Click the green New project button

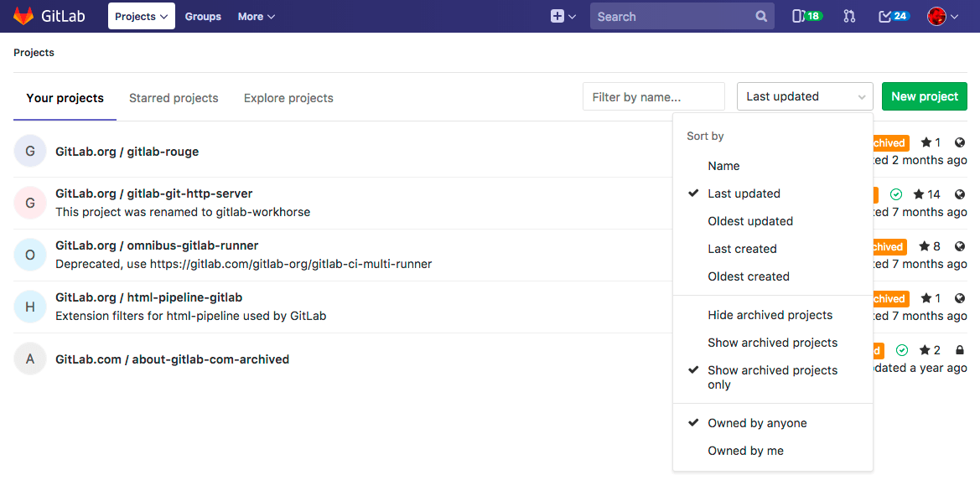click(x=924, y=96)
